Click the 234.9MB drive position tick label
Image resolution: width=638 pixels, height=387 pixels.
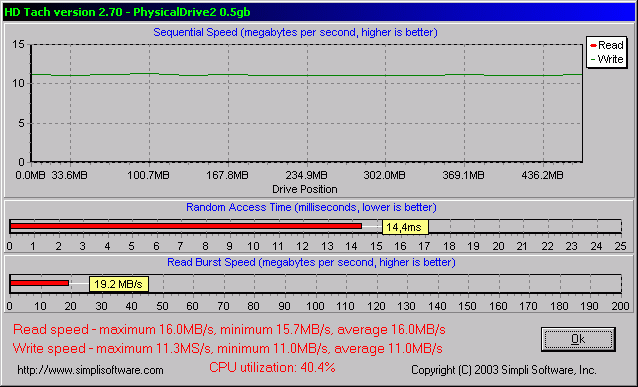coord(306,175)
